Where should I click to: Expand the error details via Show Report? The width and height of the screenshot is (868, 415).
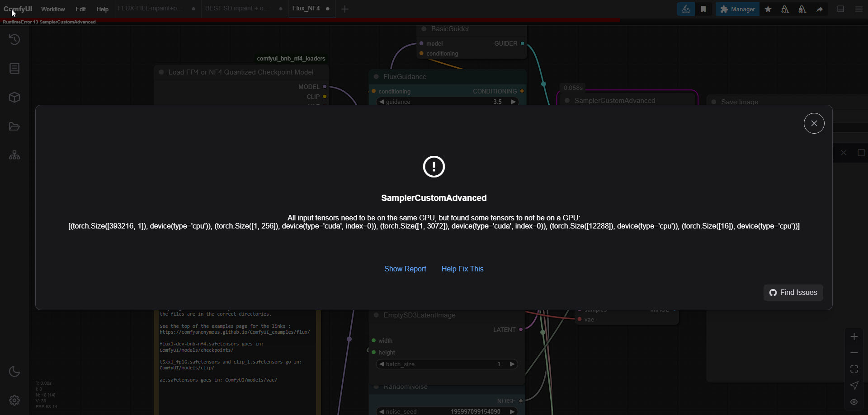pos(405,269)
